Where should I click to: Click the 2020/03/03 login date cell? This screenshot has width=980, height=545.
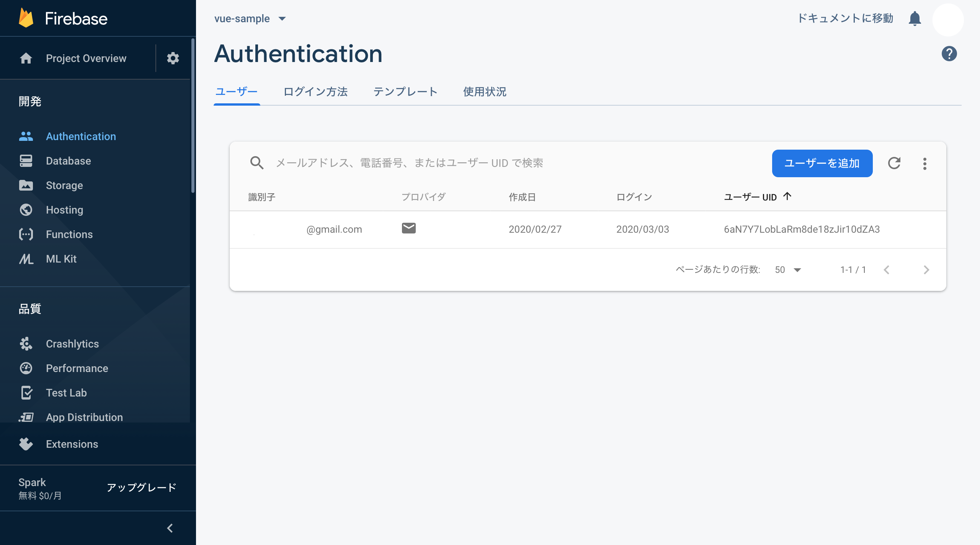pos(643,229)
